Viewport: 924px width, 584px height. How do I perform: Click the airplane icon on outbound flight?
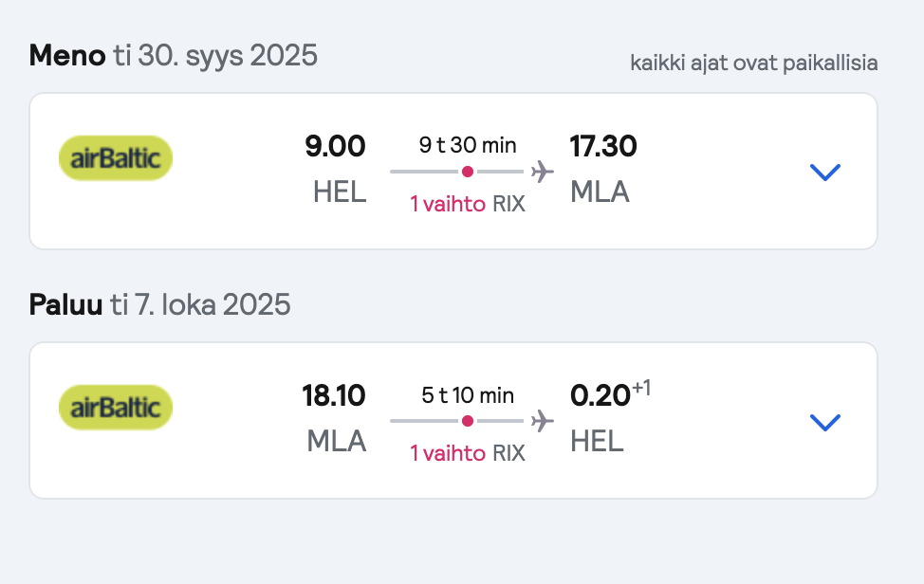pyautogui.click(x=542, y=172)
